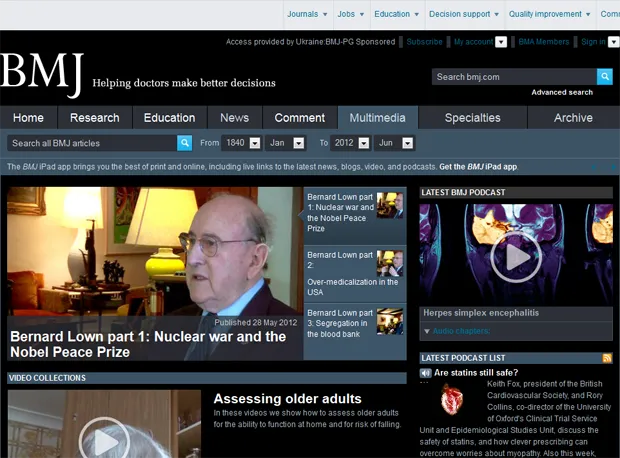
Task: Click the Sign in link
Action: [593, 42]
